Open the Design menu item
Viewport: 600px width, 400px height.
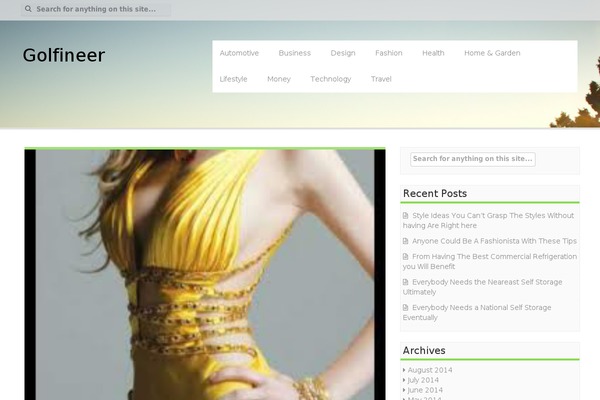point(343,53)
